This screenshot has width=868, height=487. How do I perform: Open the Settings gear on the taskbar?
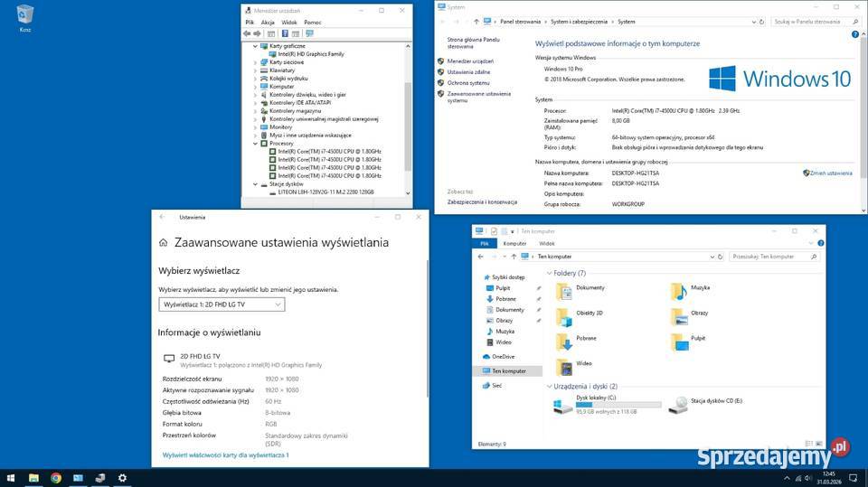122,478
